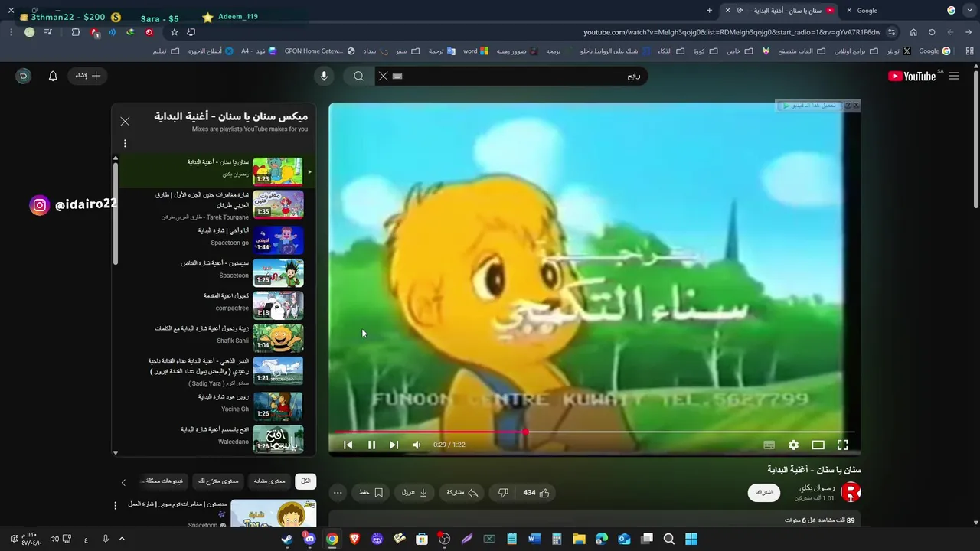Open ترجمة bookmark in bookmarks bar

coord(442,51)
